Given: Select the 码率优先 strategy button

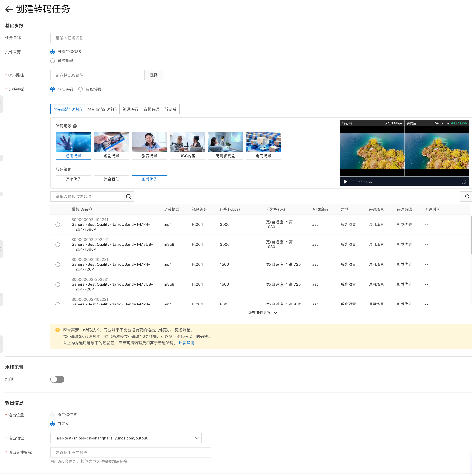Looking at the screenshot, I should coord(73,179).
